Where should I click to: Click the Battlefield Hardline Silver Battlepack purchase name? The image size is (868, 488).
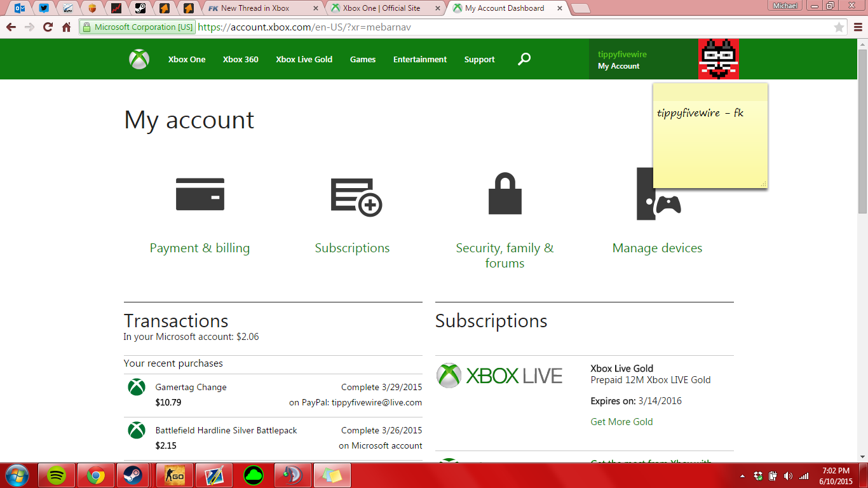[x=226, y=430]
